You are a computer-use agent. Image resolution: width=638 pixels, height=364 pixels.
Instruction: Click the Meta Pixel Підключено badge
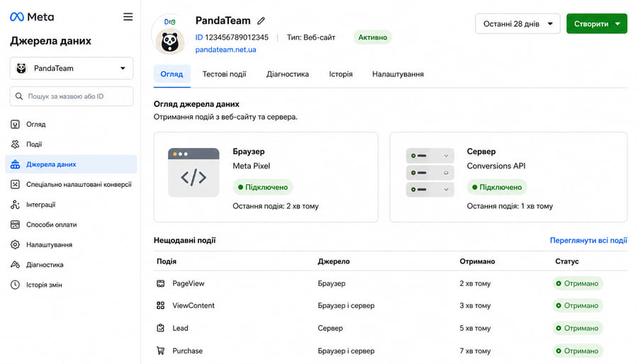[x=263, y=187]
